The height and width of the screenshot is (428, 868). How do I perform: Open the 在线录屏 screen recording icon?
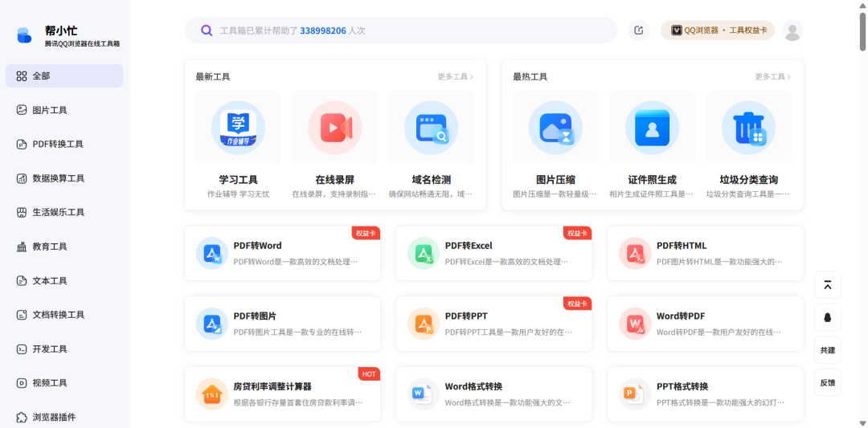coord(334,128)
